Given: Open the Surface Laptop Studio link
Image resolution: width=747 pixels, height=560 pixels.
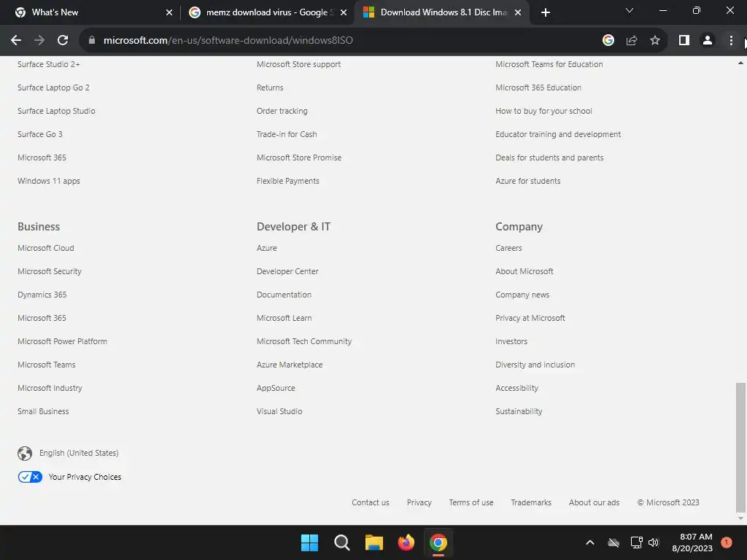Looking at the screenshot, I should pyautogui.click(x=56, y=111).
